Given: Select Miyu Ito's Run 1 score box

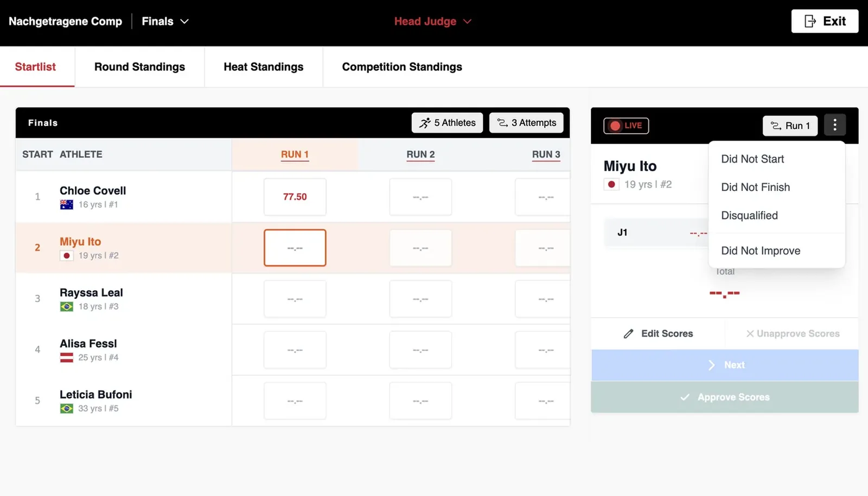Looking at the screenshot, I should (x=295, y=248).
